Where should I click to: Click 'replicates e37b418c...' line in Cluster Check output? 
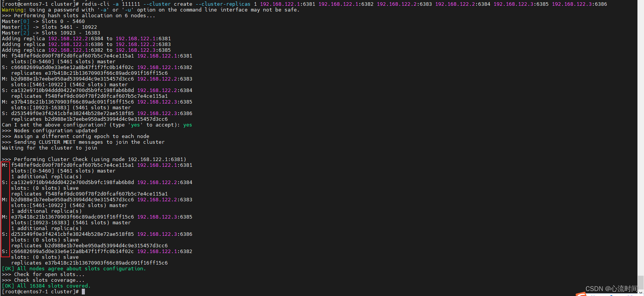point(89,263)
